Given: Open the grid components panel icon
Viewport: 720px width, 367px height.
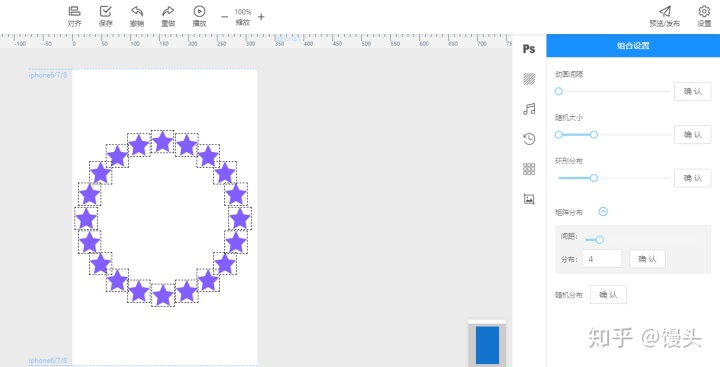Looking at the screenshot, I should (x=529, y=169).
